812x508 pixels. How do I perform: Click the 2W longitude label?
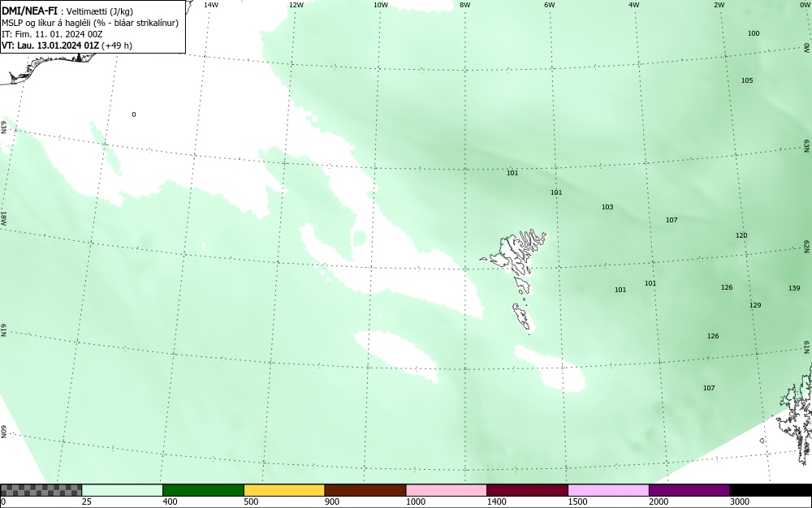coord(719,5)
